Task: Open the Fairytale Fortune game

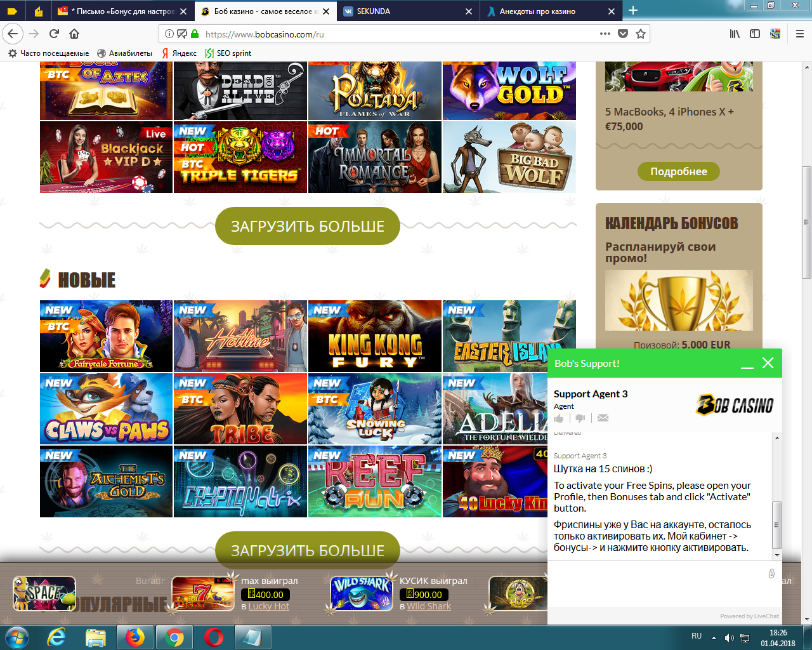Action: pos(106,336)
